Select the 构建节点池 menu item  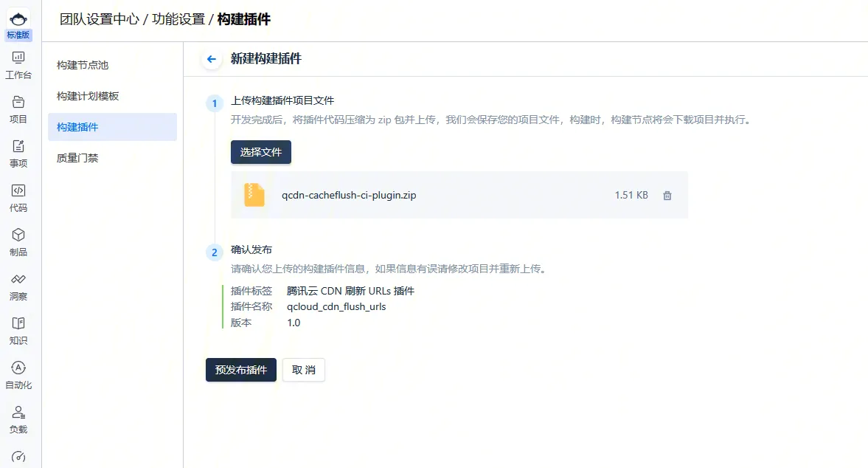(x=83, y=65)
